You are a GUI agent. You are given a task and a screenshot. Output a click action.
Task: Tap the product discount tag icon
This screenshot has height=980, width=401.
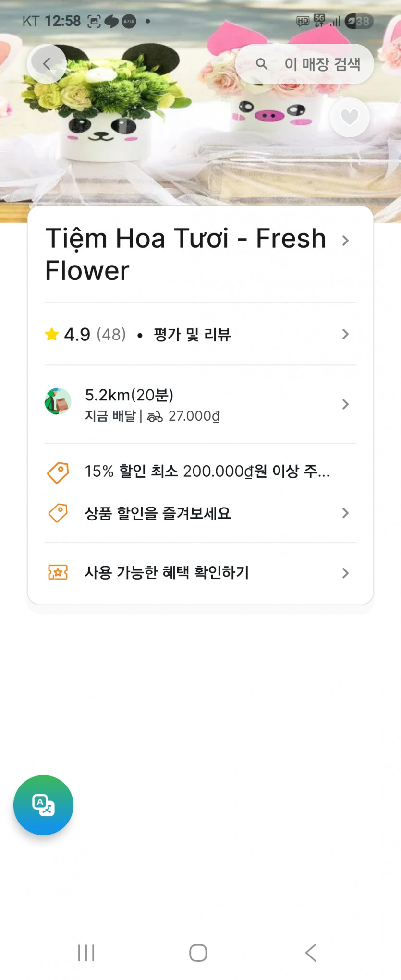pos(58,513)
